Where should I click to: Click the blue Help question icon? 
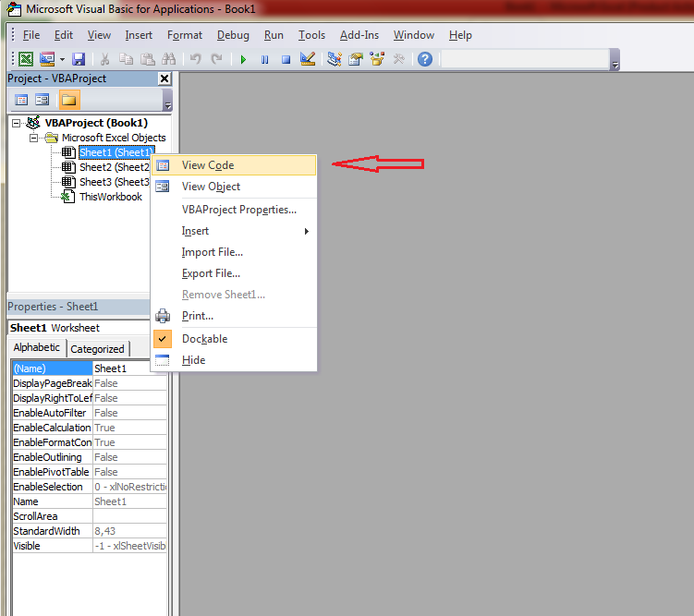coord(425,59)
